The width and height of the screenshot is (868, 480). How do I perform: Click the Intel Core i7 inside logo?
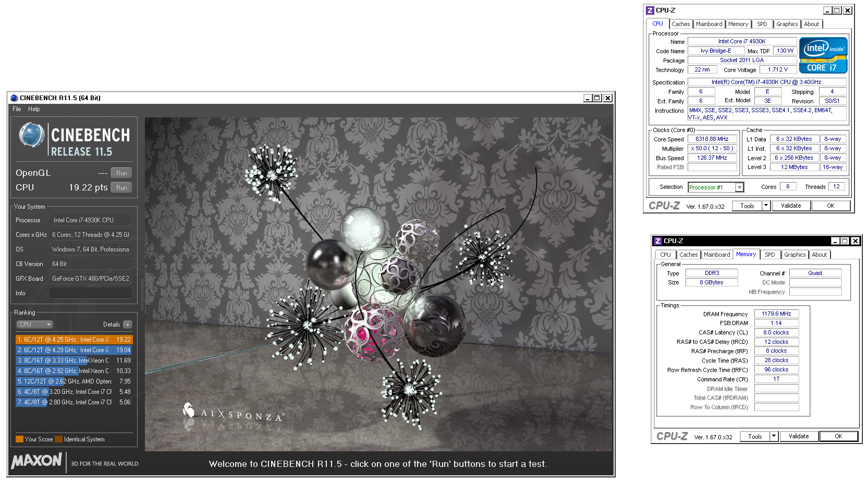(823, 55)
